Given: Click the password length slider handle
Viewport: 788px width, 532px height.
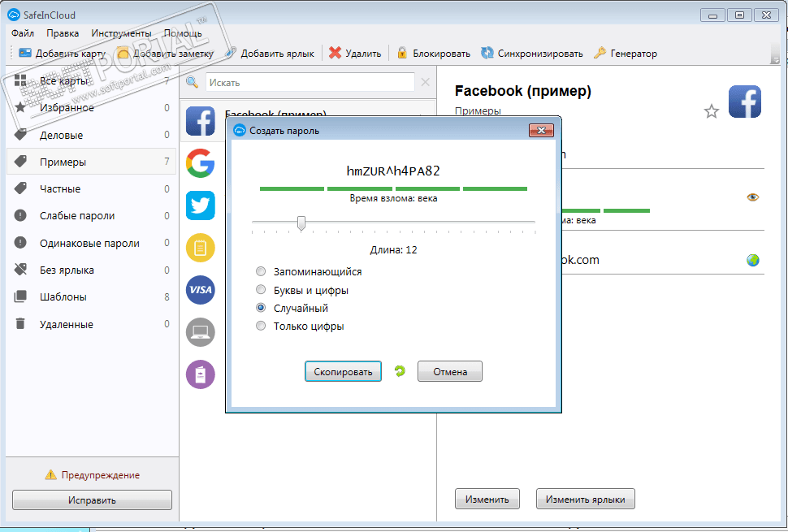Looking at the screenshot, I should point(301,223).
